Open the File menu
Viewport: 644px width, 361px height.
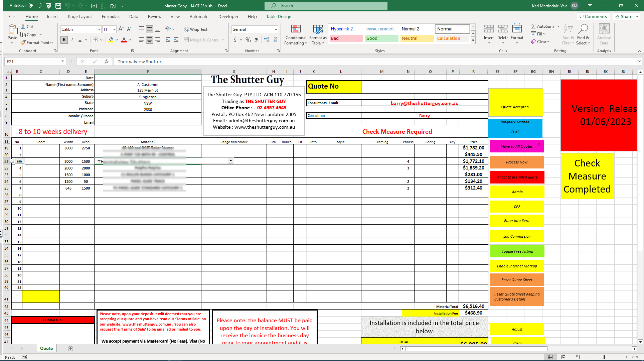click(x=12, y=17)
